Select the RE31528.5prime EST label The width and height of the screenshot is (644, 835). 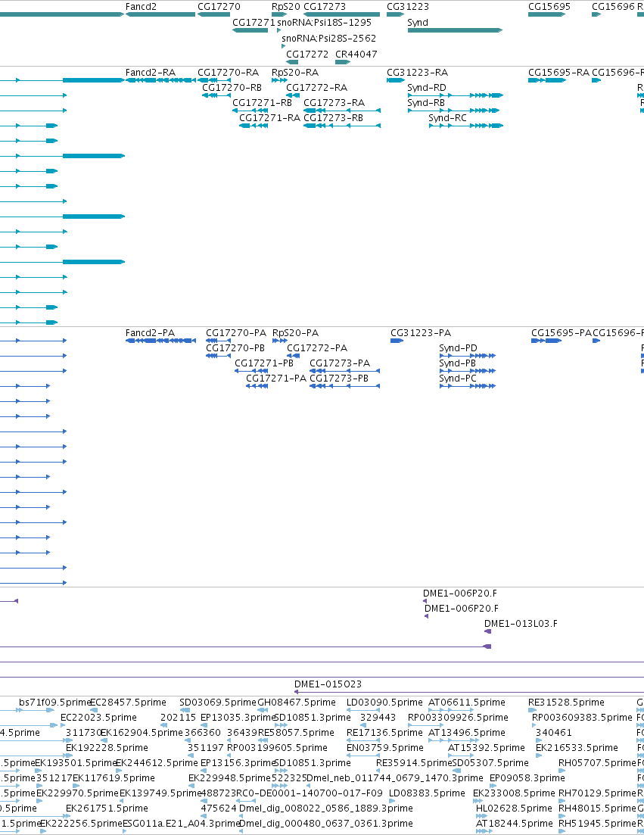566,703
